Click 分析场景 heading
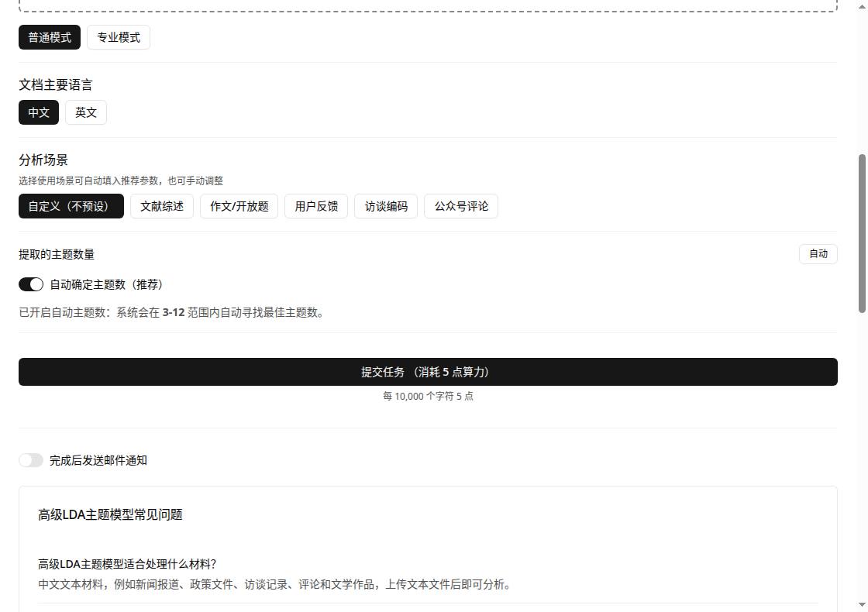Screen dimensions: 868x612 43,160
